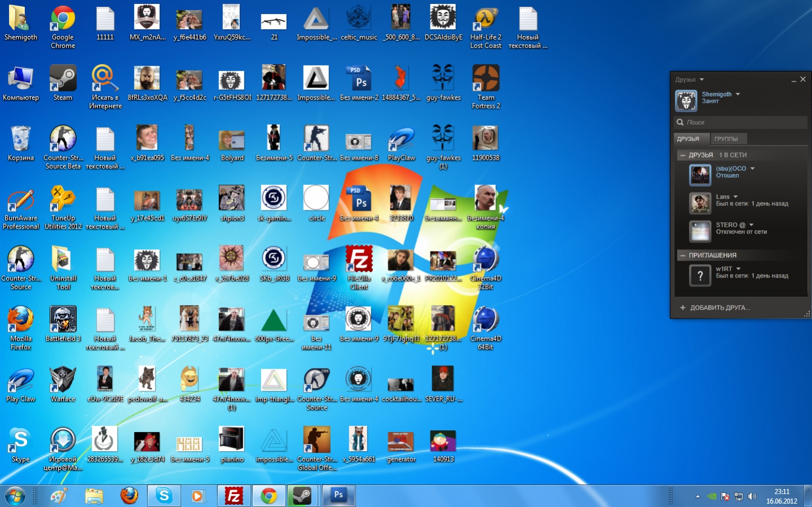
Task: Select the TuneUp Utilities 2012 desktop icon
Action: [63, 200]
